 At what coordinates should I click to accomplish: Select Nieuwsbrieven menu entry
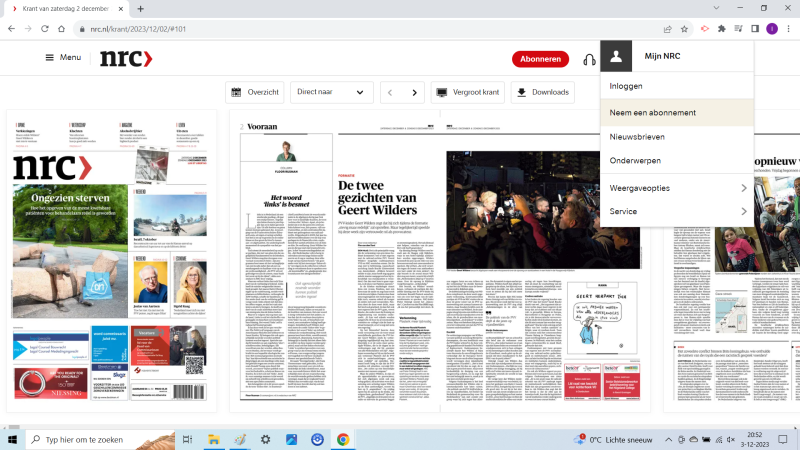637,137
